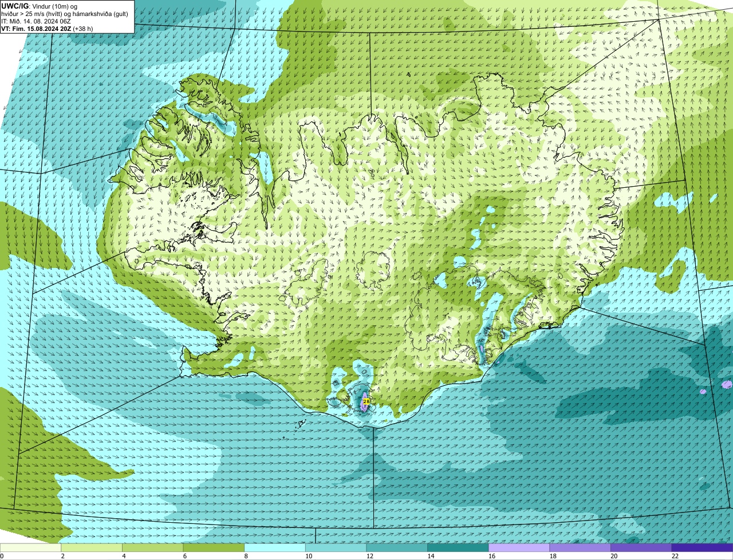The width and height of the screenshot is (733, 560).
Task: Click the 2–4 m/s legend swatch
Action: tap(92, 547)
